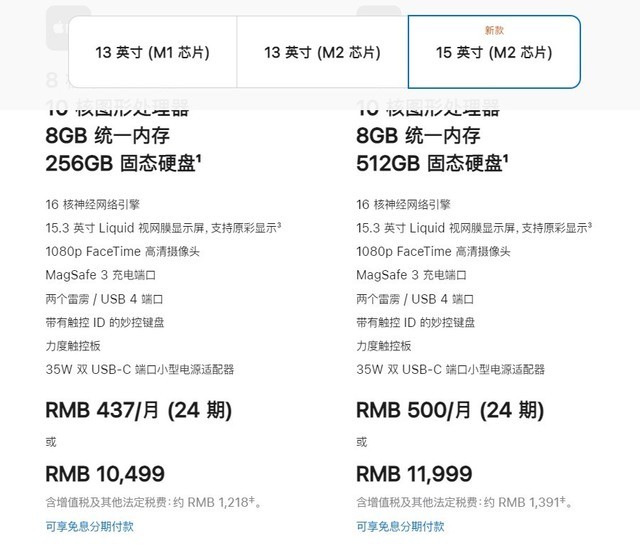
Task: Select the RMB 10,499 price
Action: click(x=105, y=474)
